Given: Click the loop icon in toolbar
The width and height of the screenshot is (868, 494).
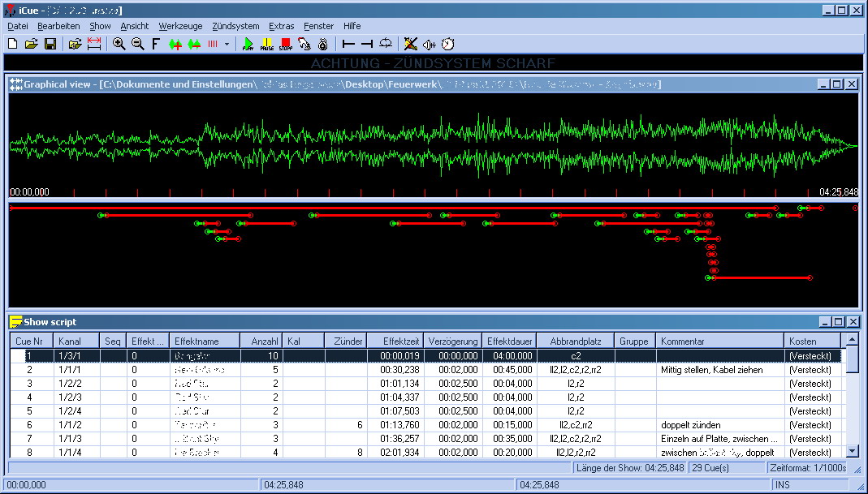Looking at the screenshot, I should [x=386, y=44].
